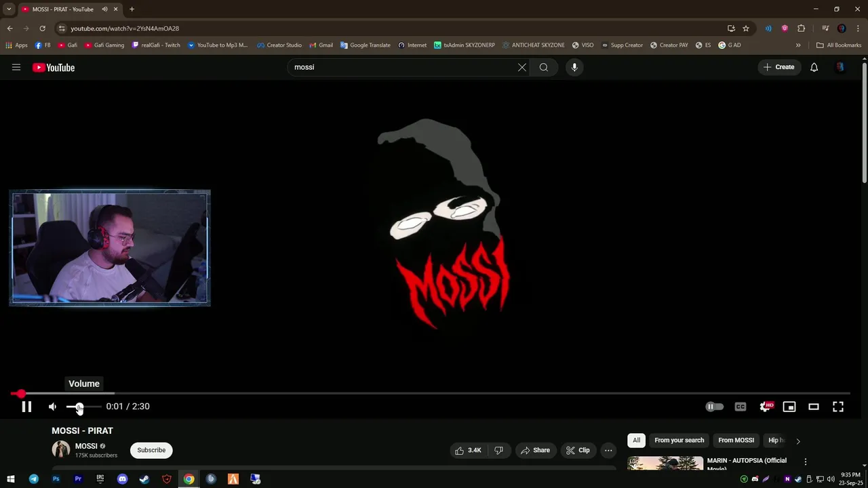Screen dimensions: 868x488
Task: Open the Gafi Gaming bookmark
Action: (x=104, y=45)
